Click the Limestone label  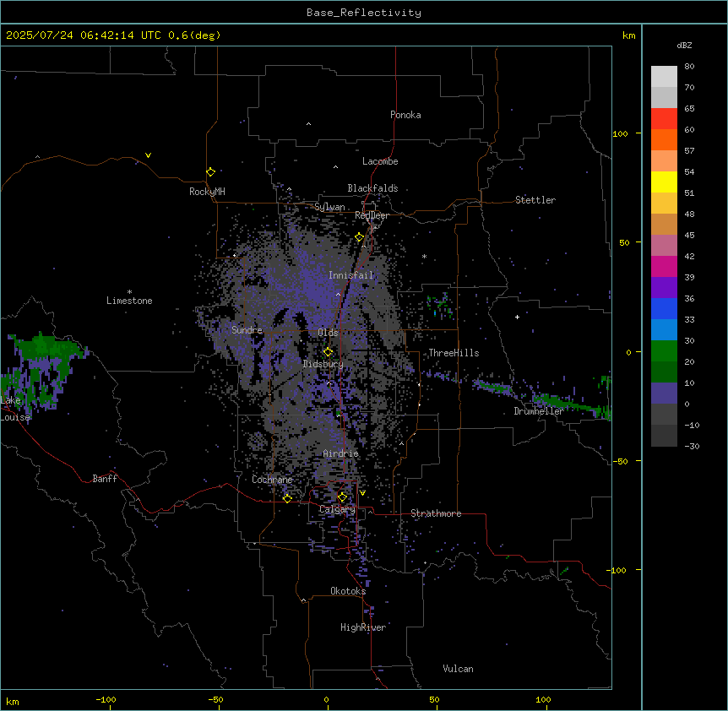tap(129, 301)
